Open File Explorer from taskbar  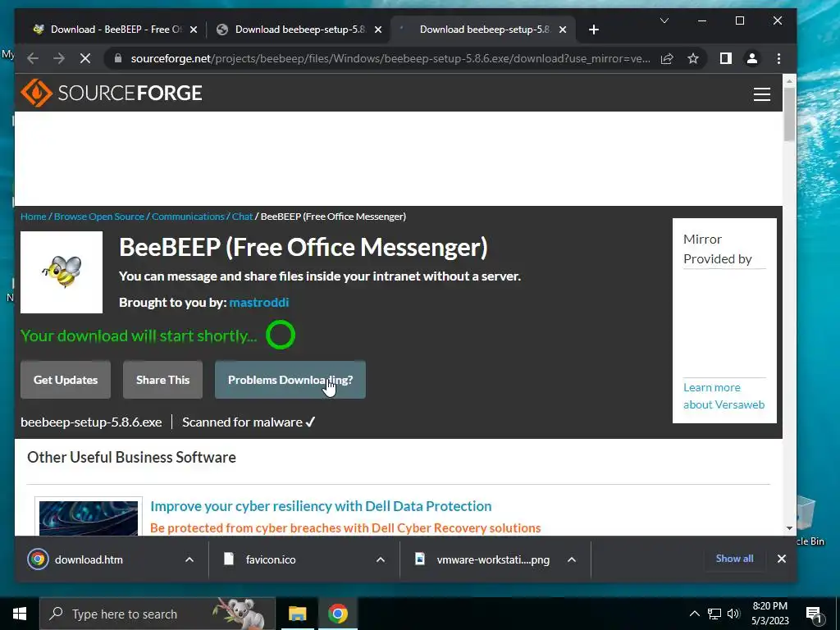297,614
